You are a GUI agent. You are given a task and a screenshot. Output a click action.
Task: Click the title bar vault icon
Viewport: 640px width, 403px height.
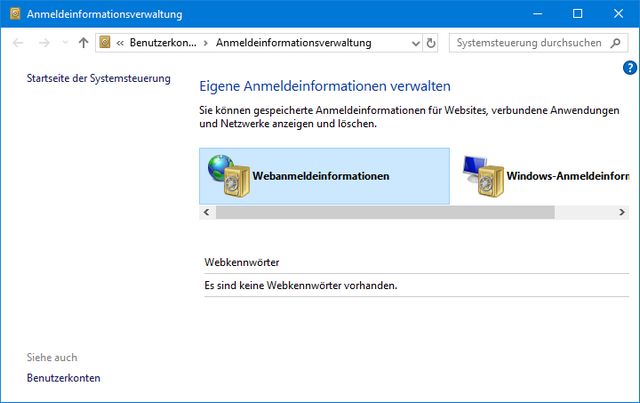click(15, 13)
